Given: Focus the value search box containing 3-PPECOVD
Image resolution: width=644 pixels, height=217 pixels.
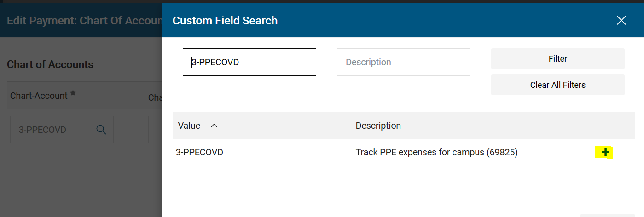Looking at the screenshot, I should [249, 62].
